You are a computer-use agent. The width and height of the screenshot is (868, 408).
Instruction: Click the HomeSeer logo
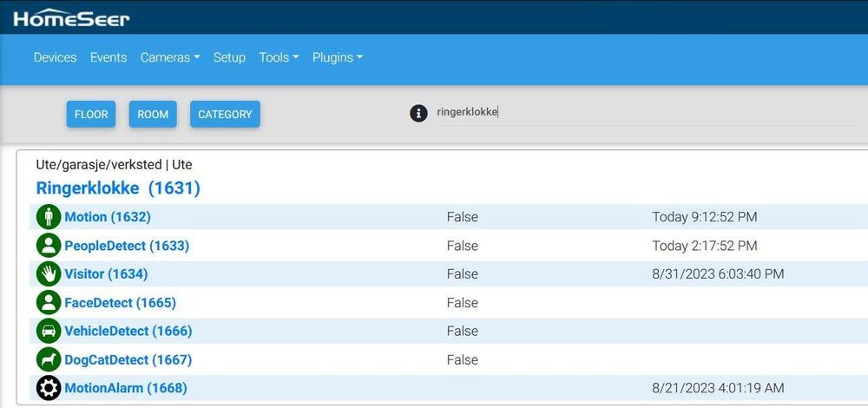point(71,18)
